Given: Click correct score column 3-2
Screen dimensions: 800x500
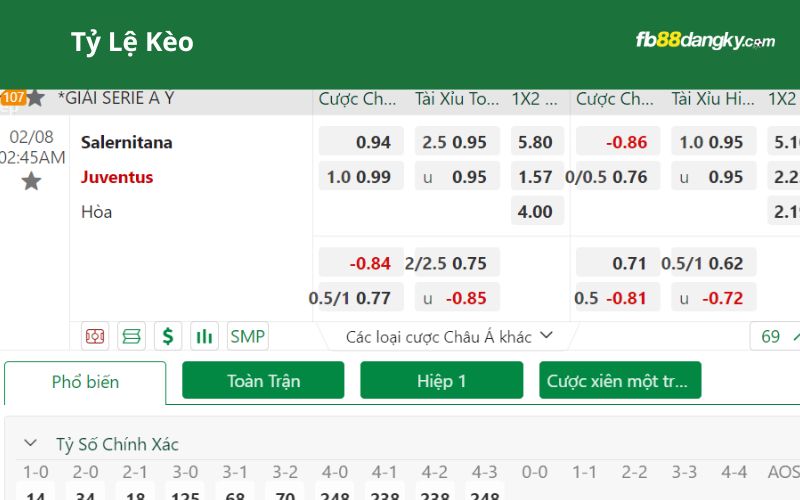Looking at the screenshot, I should (x=285, y=472).
